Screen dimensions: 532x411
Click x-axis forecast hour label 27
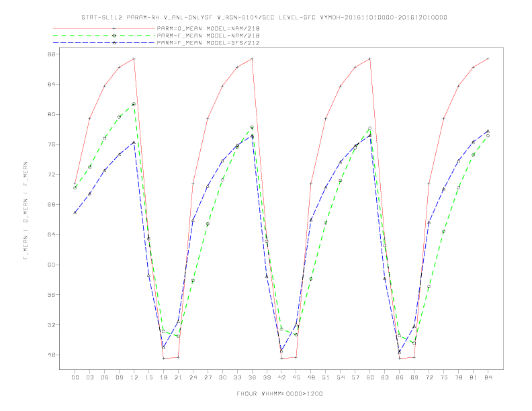click(208, 377)
